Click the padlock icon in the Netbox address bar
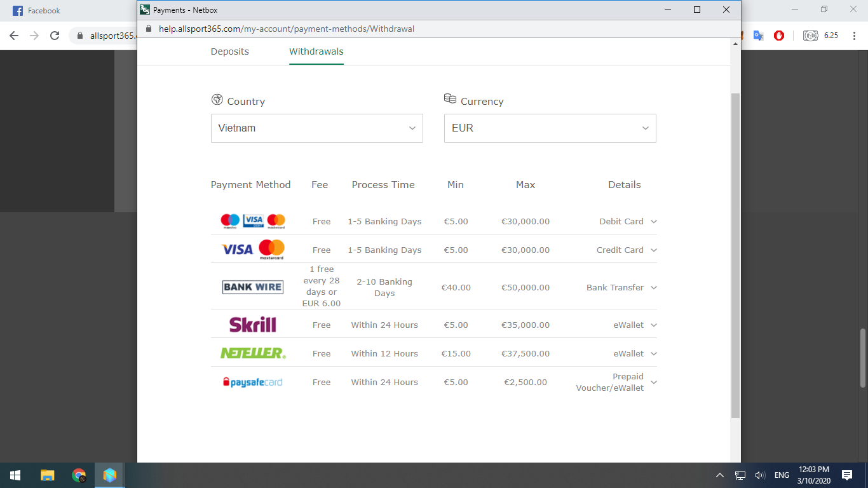 [149, 29]
